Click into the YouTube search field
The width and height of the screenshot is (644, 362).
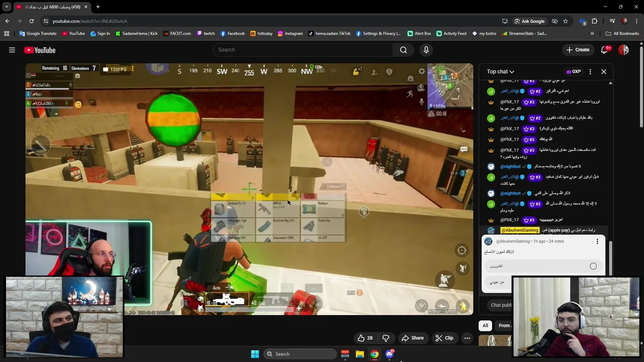click(x=303, y=50)
